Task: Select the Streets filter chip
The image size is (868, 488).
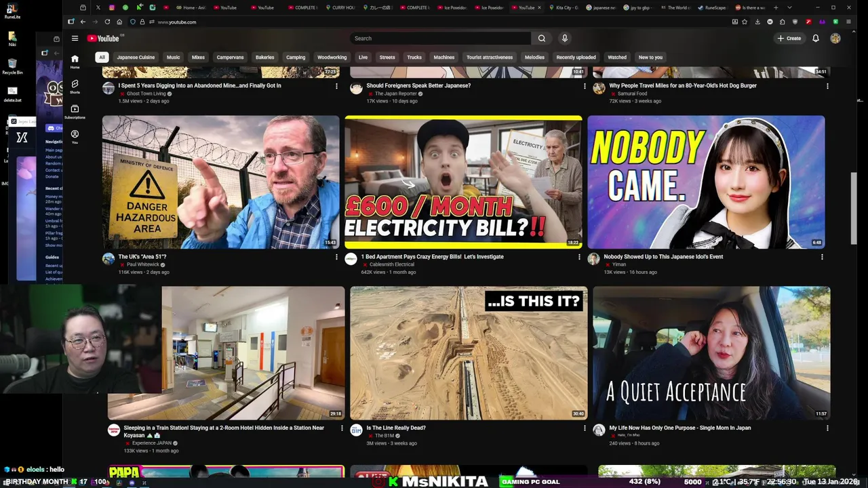Action: tap(387, 58)
